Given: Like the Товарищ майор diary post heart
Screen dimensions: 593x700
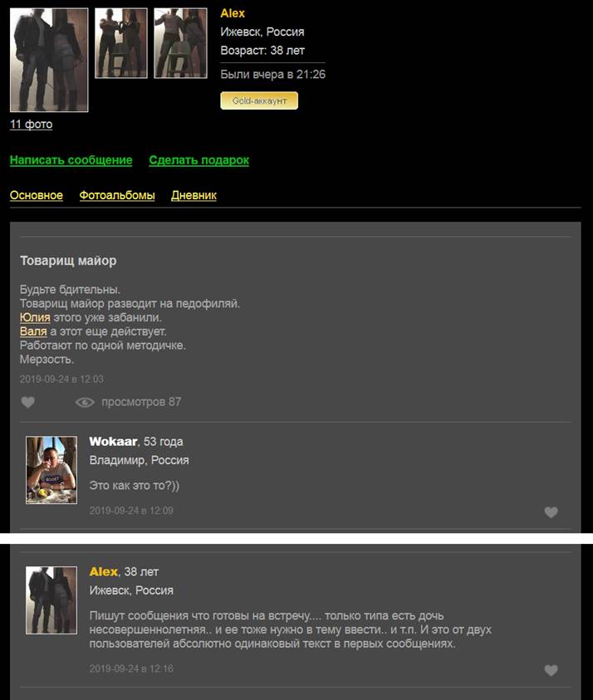Looking at the screenshot, I should click(x=27, y=402).
